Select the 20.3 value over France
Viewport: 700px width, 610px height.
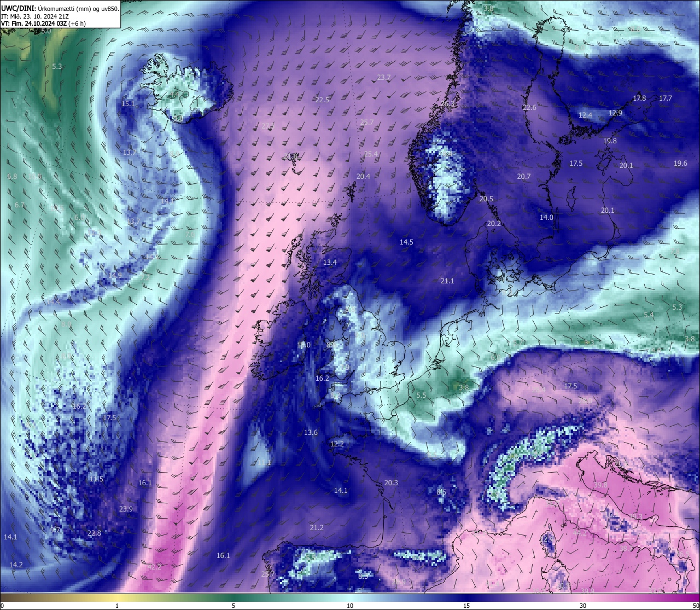click(x=391, y=483)
